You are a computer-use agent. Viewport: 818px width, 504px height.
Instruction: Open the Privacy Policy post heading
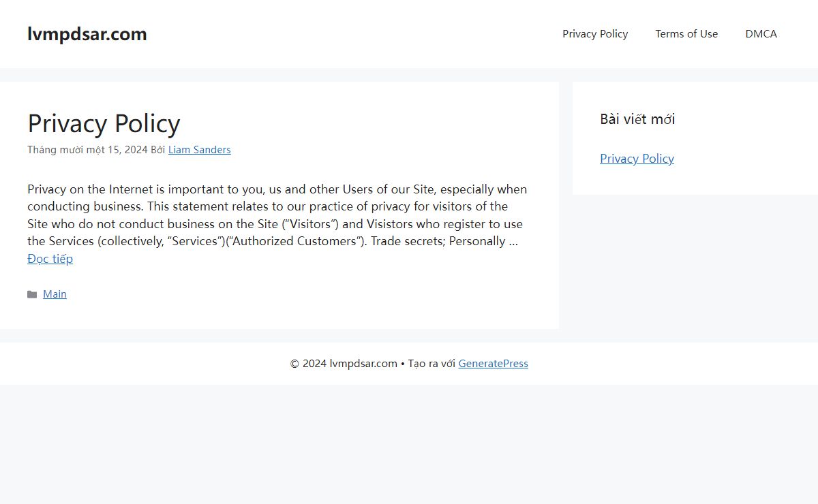click(104, 123)
